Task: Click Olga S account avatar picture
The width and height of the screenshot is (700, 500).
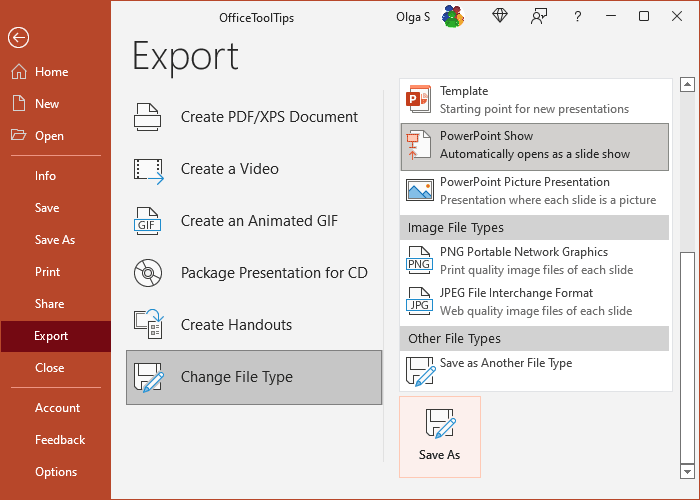Action: pyautogui.click(x=453, y=17)
